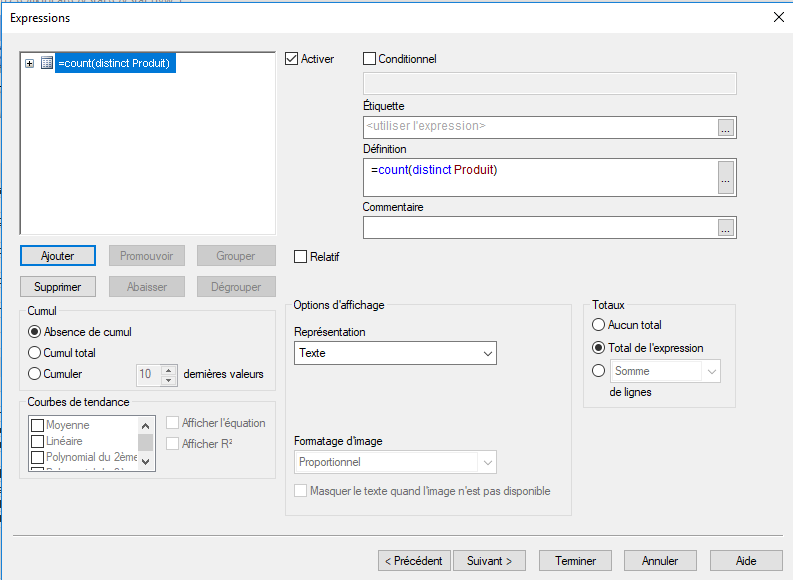The image size is (793, 580).
Task: Go to next page with Suivant
Action: coord(492,561)
